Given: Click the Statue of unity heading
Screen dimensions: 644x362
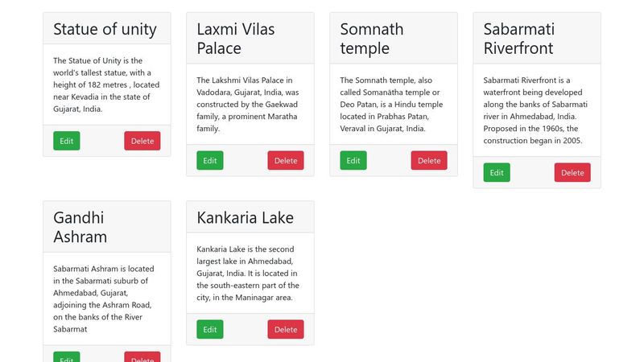Looking at the screenshot, I should click(x=105, y=29).
